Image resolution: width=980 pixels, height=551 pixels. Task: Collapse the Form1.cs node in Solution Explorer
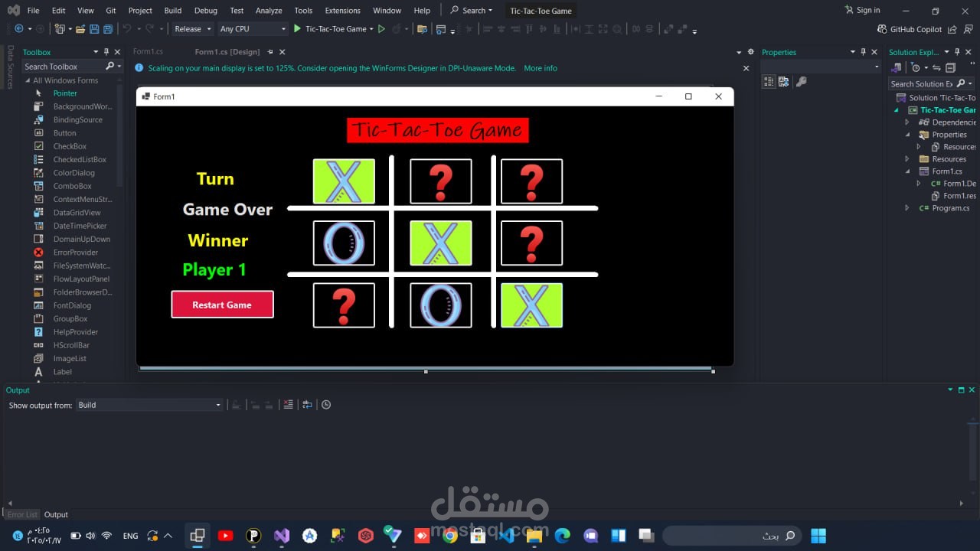pos(907,171)
